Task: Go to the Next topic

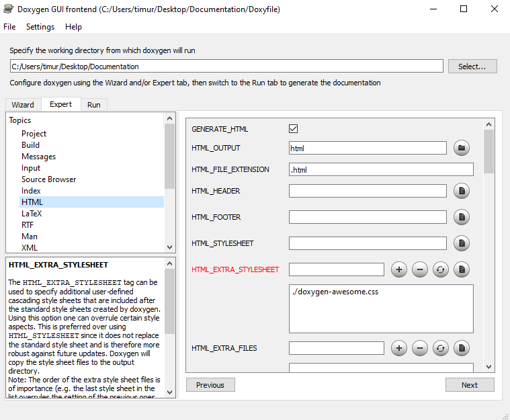Action: [470, 385]
